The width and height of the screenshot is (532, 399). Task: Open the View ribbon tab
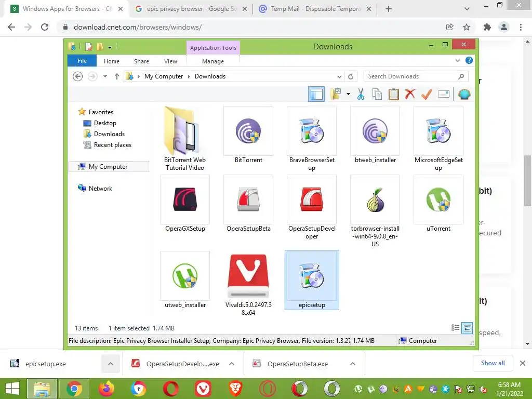pos(170,61)
